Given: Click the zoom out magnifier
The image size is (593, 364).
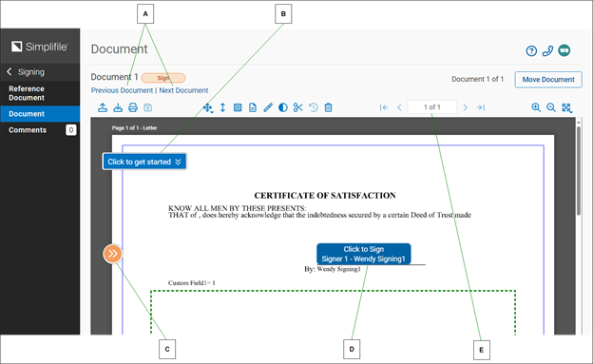Looking at the screenshot, I should [551, 107].
